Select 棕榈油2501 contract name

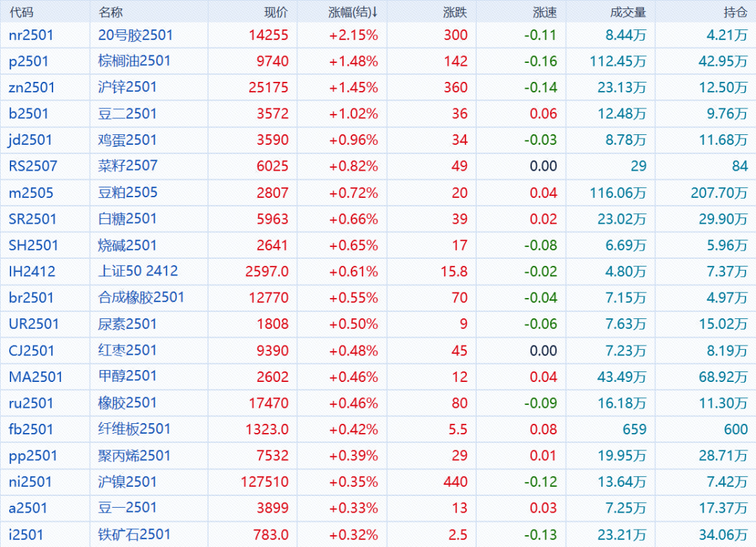134,62
